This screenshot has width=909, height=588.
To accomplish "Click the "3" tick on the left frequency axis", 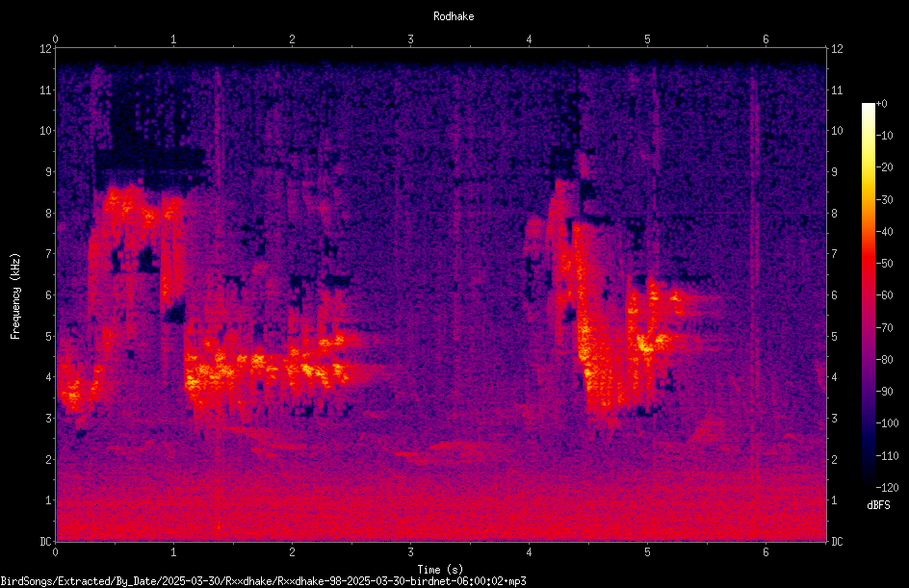I will (48, 419).
